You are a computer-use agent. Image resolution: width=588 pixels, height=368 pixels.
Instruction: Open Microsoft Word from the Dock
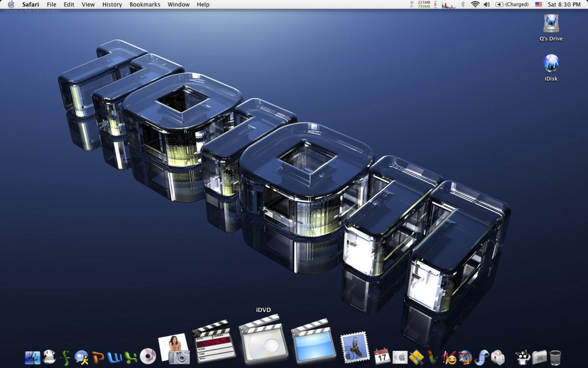(115, 357)
